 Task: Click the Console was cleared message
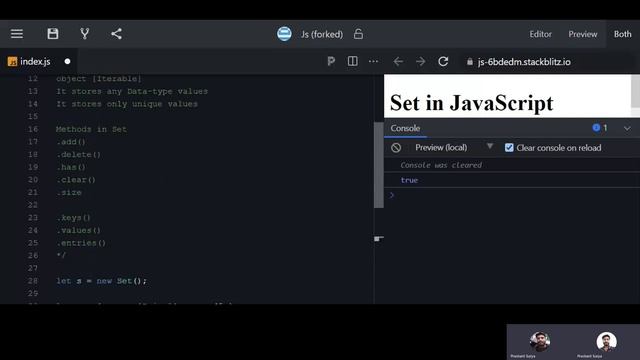[x=441, y=165]
